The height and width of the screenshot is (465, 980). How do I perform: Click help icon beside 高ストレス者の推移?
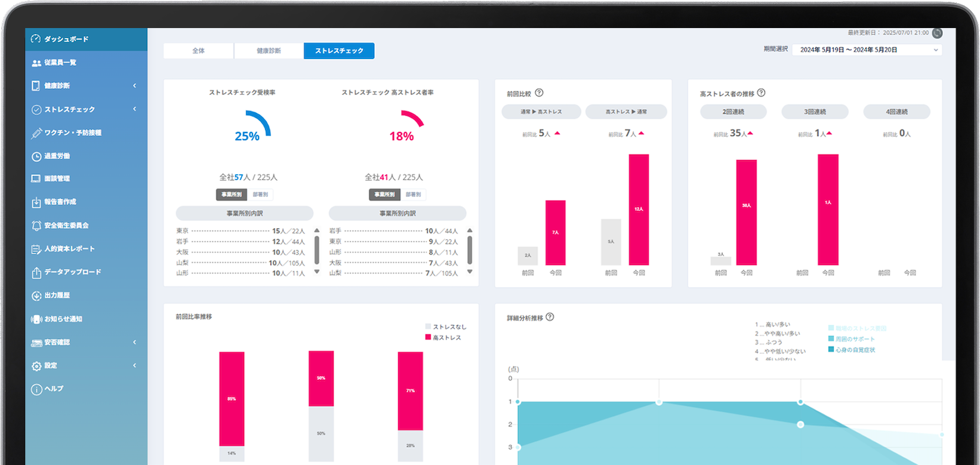(761, 93)
